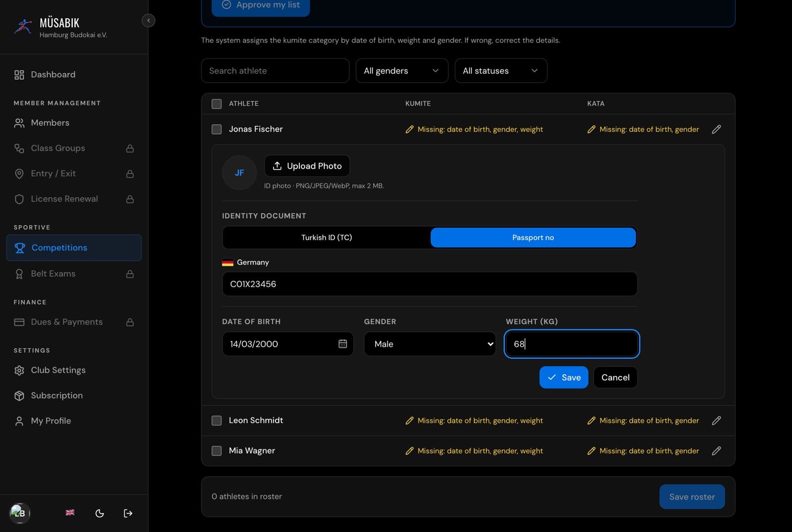Open the user avatar at the sidebar bottom
This screenshot has width=792, height=532.
tap(20, 513)
